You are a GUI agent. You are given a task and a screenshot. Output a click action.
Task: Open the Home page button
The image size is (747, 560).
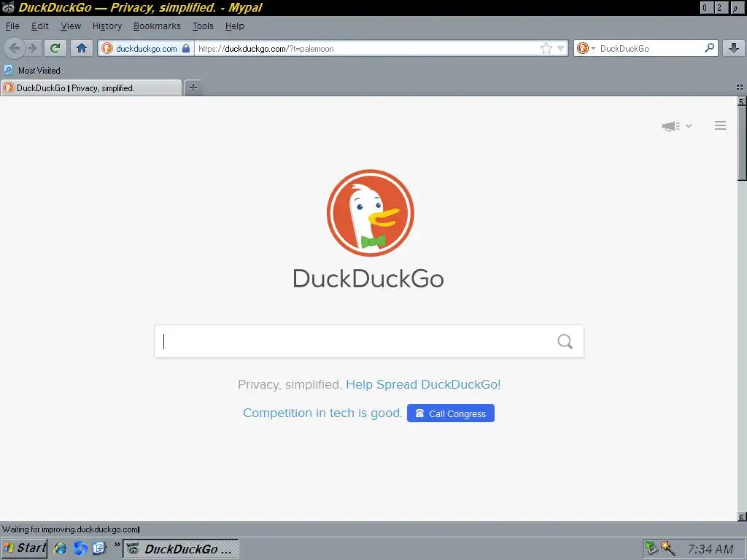(x=82, y=48)
